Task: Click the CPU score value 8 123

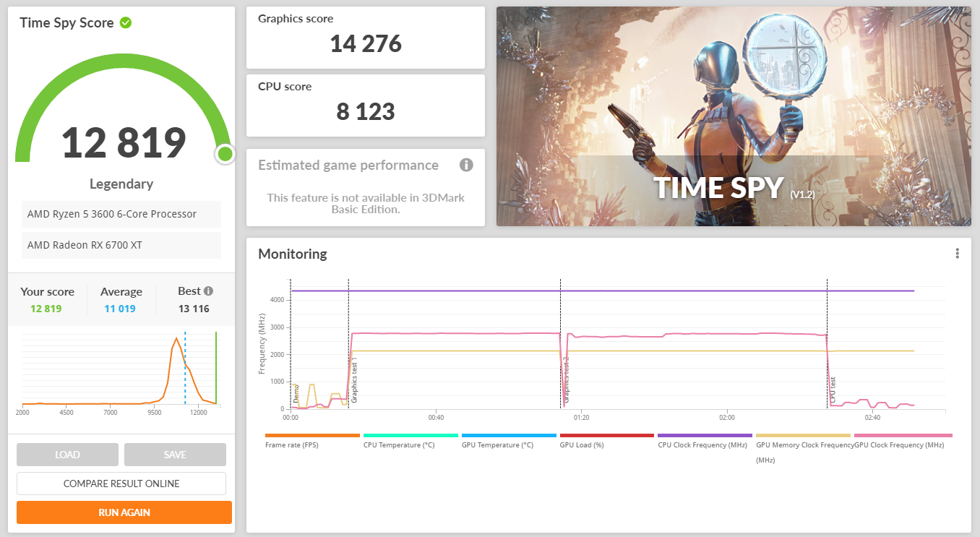Action: coord(366,111)
